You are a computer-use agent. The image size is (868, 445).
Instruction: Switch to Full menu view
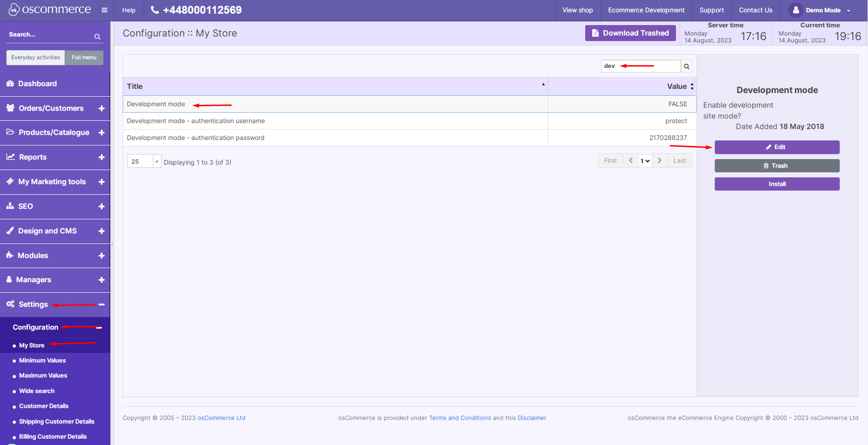[84, 57]
